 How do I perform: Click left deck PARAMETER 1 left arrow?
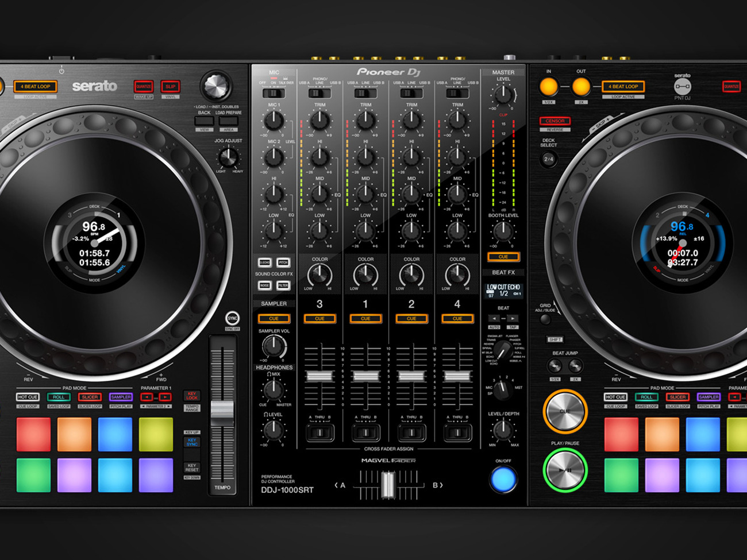(x=147, y=397)
